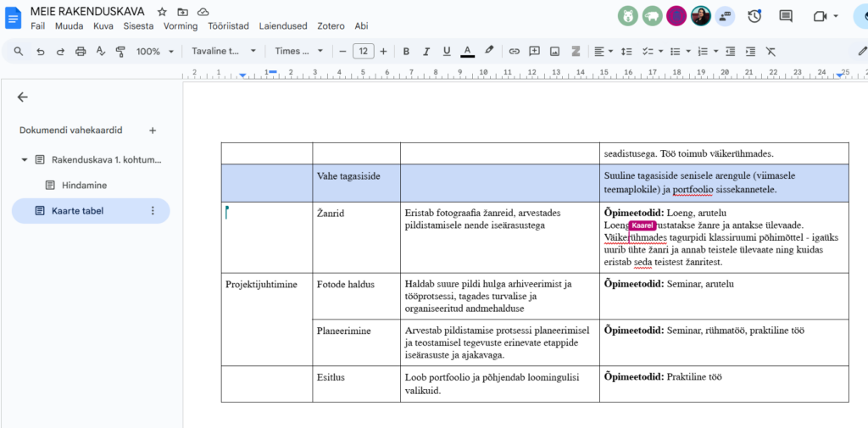
Task: Open the comments thread icon
Action: click(x=786, y=16)
